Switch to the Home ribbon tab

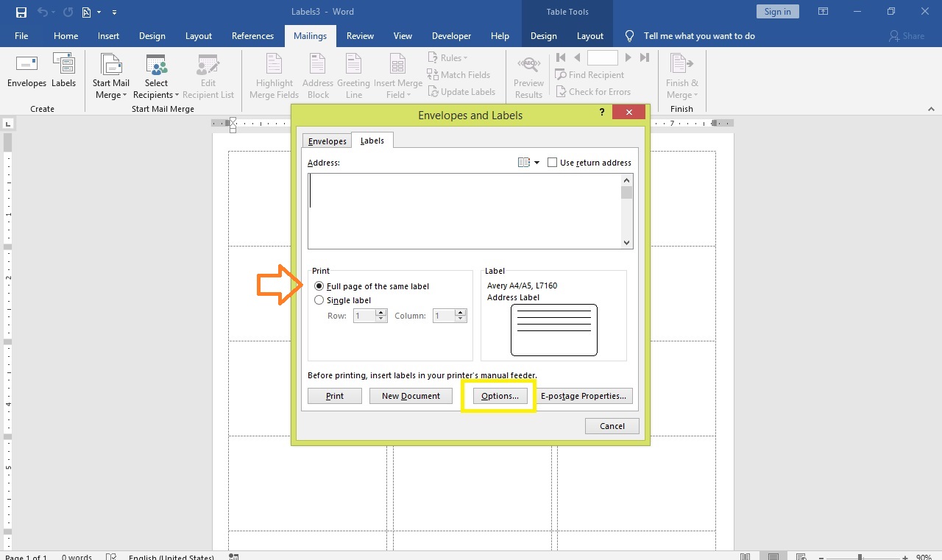65,35
